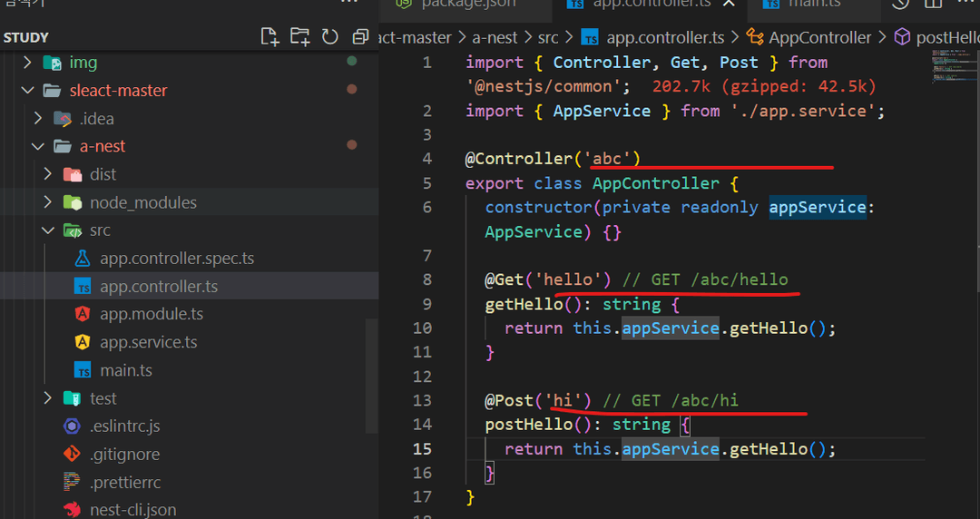Select the img folder icon
The image size is (980, 519).
click(x=52, y=63)
